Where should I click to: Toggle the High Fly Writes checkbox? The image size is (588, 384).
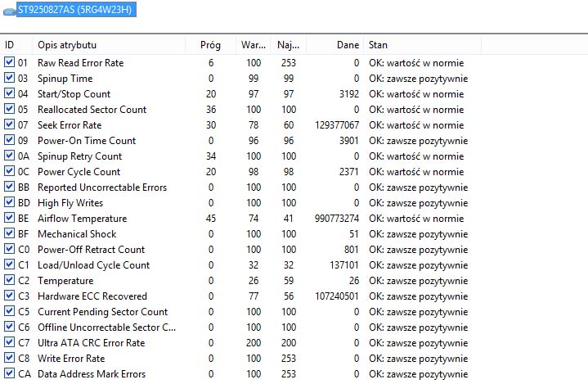click(x=9, y=202)
